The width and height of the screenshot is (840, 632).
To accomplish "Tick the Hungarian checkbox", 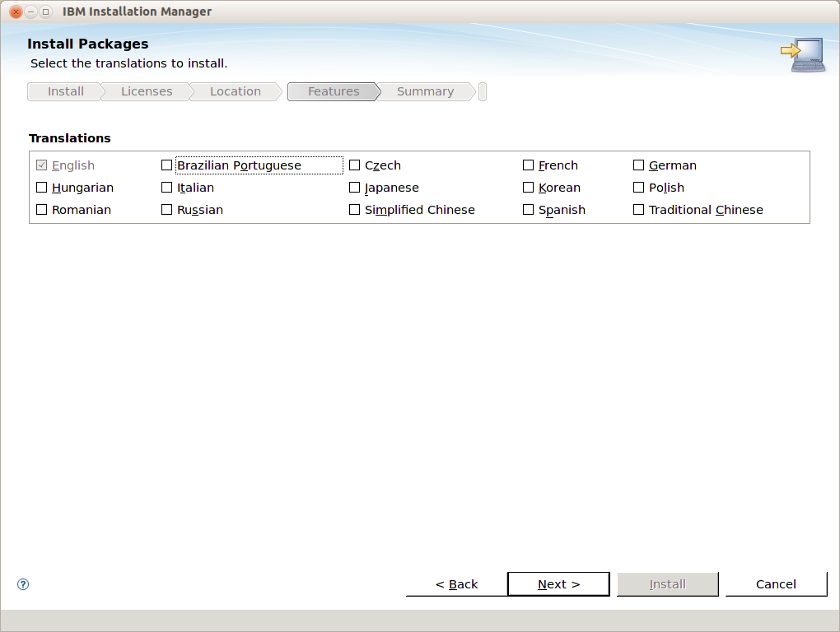I will 42,188.
